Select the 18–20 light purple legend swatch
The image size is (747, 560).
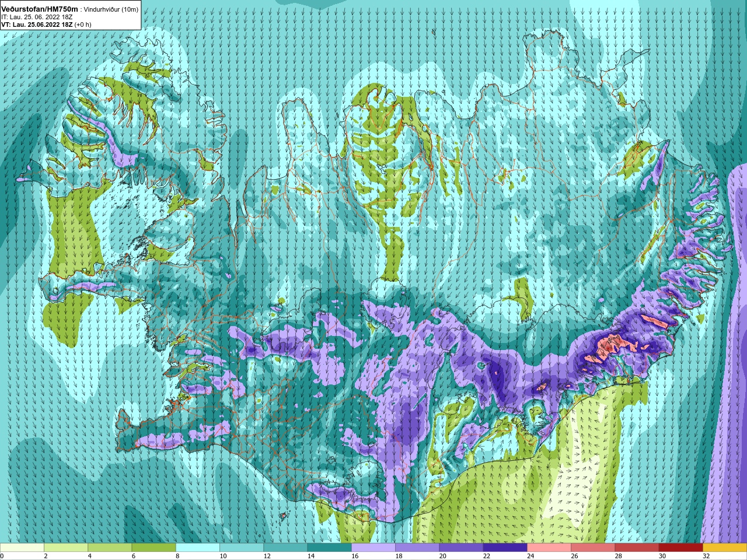coord(417,548)
